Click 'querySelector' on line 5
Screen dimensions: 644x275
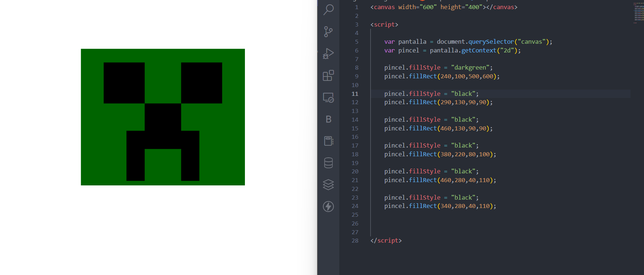[x=491, y=42]
